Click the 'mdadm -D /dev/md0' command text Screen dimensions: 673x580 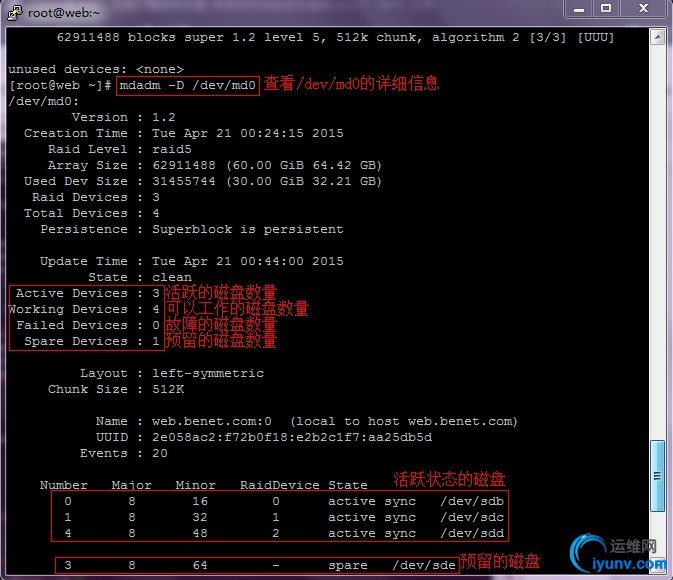[188, 85]
